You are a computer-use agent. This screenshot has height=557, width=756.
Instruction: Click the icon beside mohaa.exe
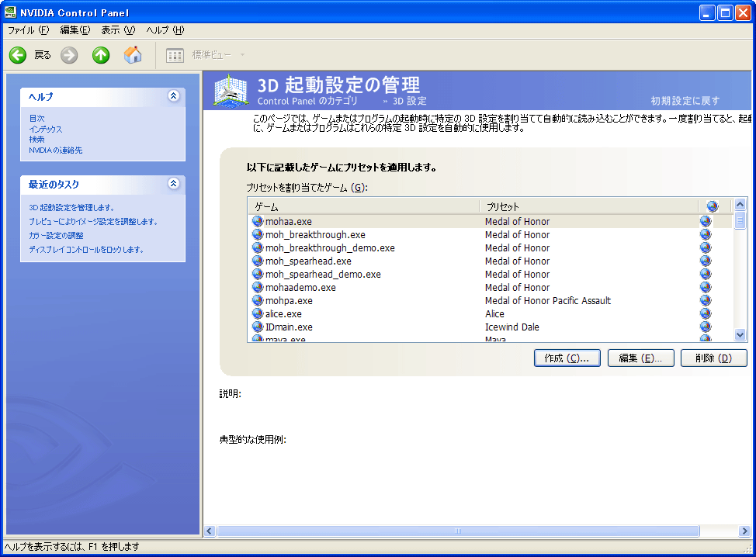(258, 221)
